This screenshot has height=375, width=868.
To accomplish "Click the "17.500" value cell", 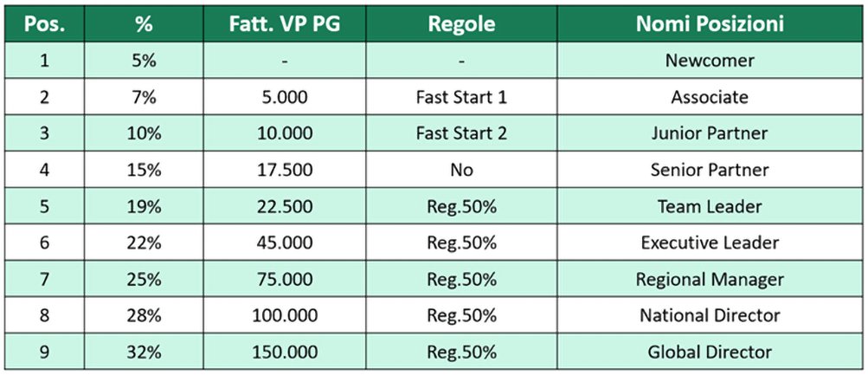I will 285,170.
